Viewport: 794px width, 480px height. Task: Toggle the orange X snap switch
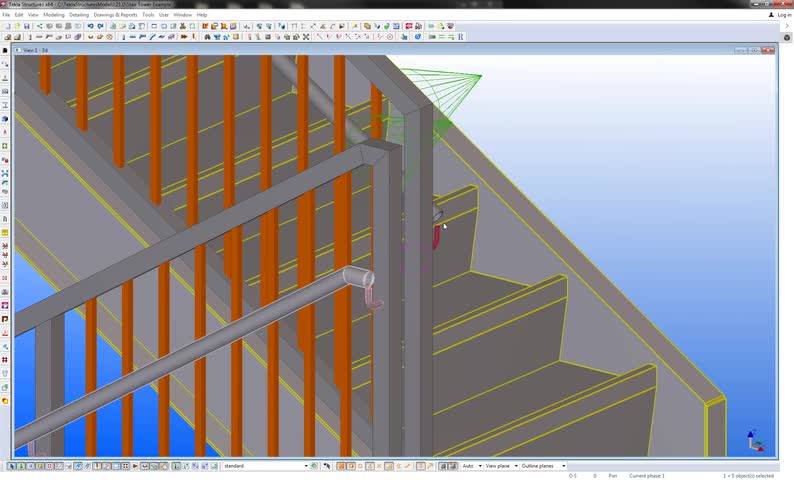coord(379,466)
